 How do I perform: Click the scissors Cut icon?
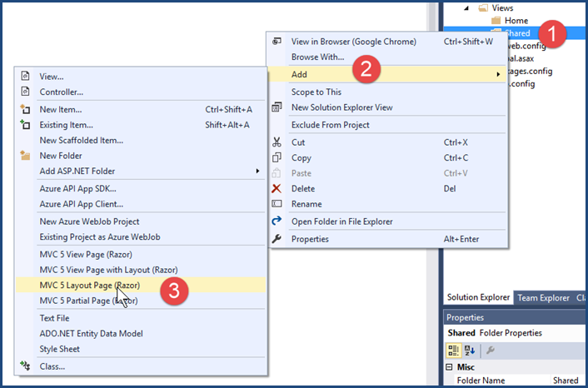[277, 142]
